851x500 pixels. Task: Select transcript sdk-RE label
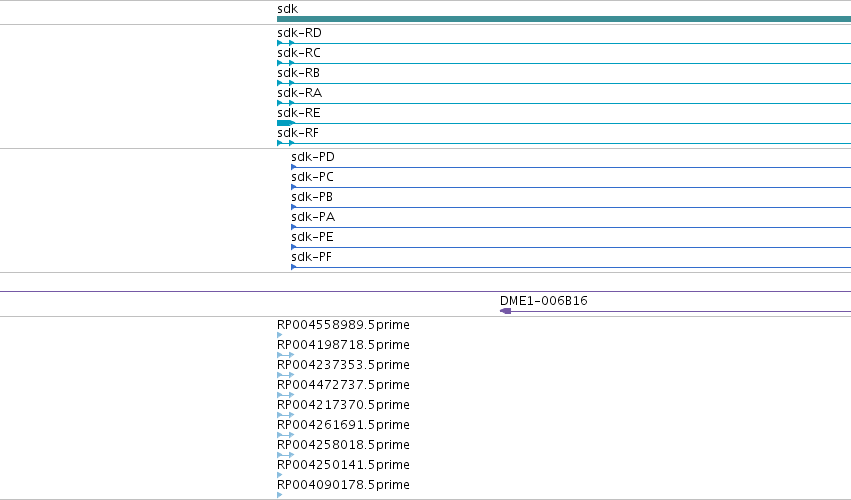point(299,113)
